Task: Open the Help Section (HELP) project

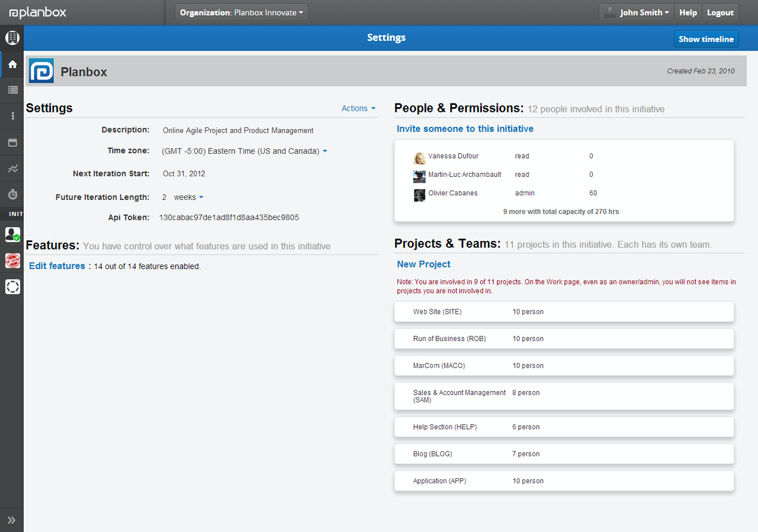Action: point(564,427)
